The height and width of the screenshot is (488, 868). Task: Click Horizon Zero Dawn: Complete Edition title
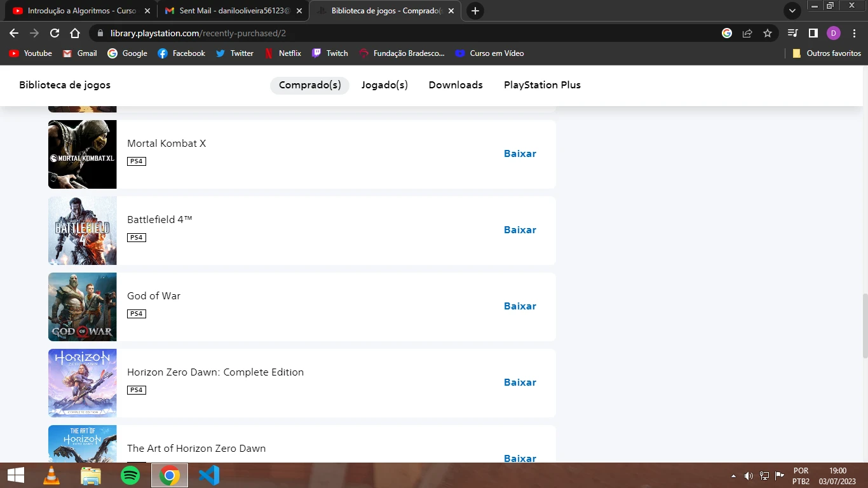tap(215, 372)
